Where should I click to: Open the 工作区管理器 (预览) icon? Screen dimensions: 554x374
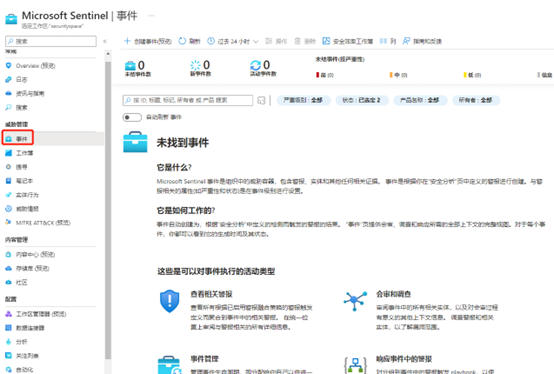point(8,314)
